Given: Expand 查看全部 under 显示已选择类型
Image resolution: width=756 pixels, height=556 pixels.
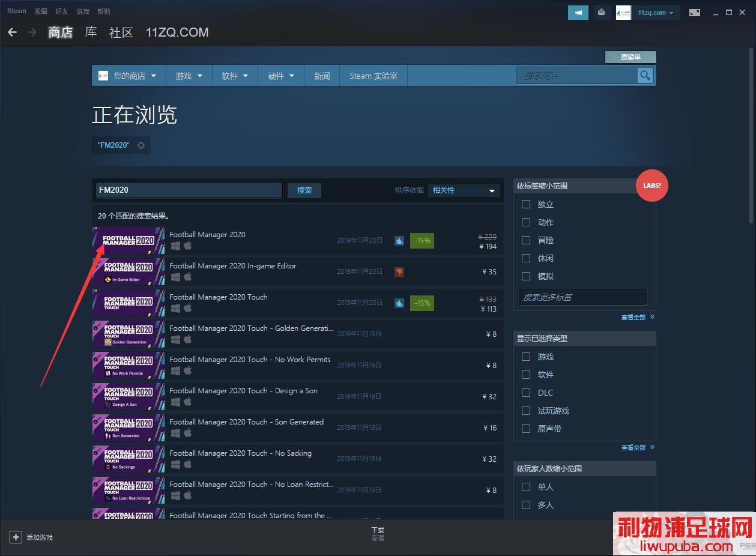Looking at the screenshot, I should tap(638, 447).
